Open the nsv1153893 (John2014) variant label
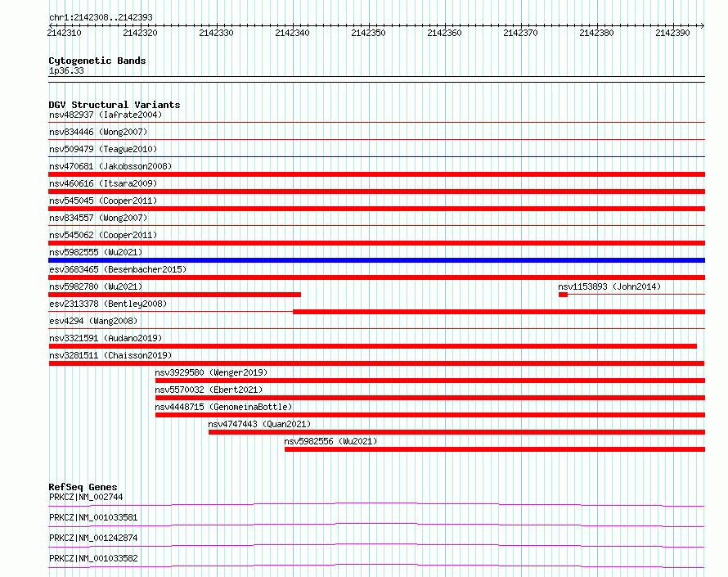Screen dimensions: 728x577 609,286
